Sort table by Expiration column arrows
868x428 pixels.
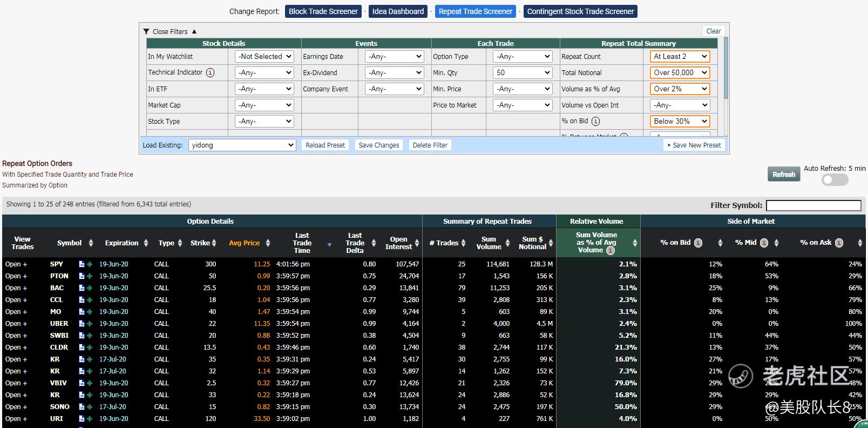point(146,243)
